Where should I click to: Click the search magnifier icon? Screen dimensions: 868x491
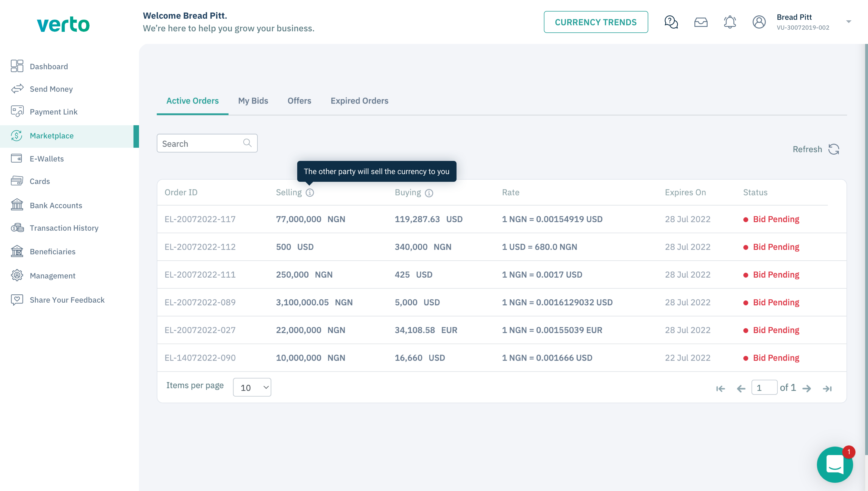[x=247, y=143]
